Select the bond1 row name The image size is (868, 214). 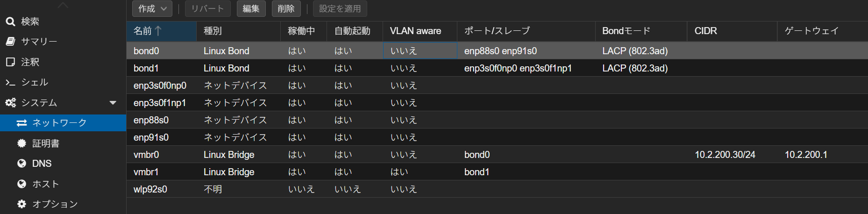click(x=146, y=68)
